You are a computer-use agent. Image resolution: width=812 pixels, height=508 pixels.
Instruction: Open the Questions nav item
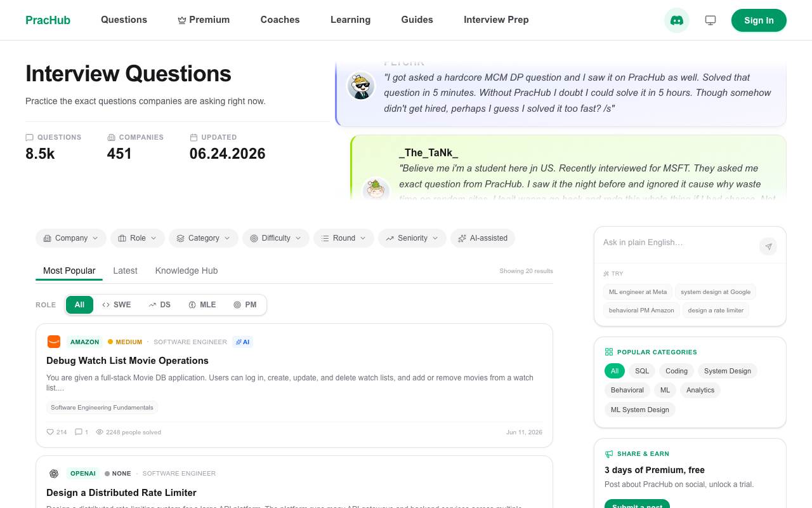[x=124, y=20]
